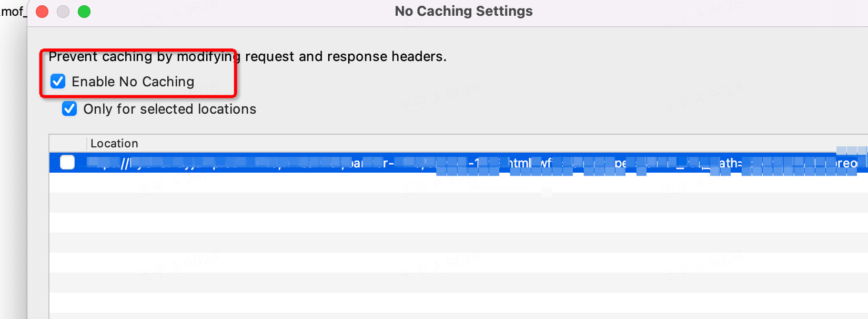Click the green zoom window button
Screen dimensions: 868x319
84,12
